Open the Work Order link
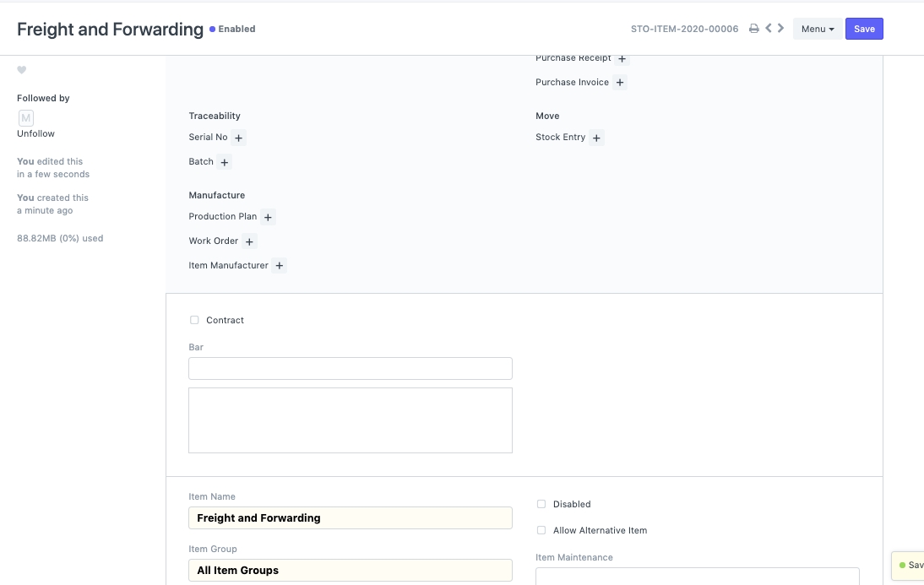Screen dimensions: 924x585 (x=214, y=241)
